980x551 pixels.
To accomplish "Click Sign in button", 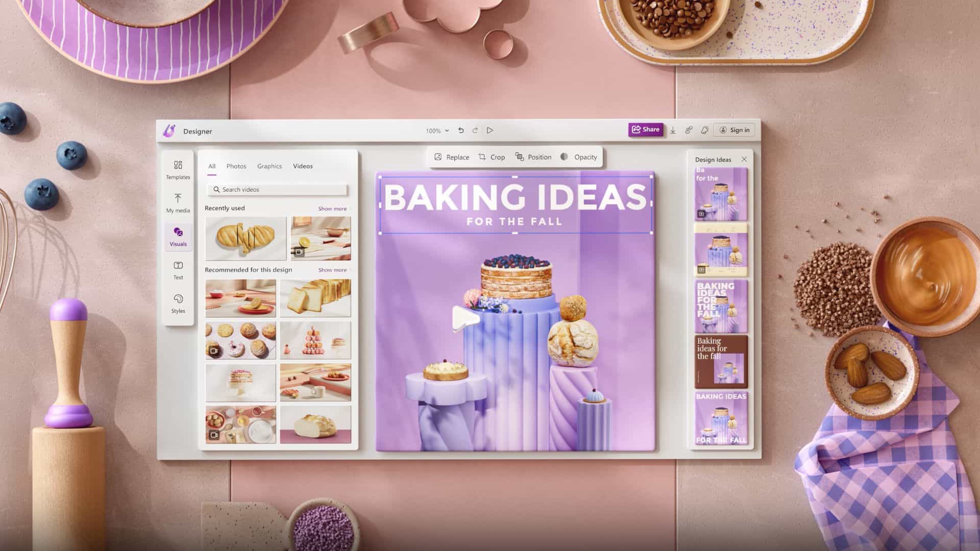I will pos(734,129).
